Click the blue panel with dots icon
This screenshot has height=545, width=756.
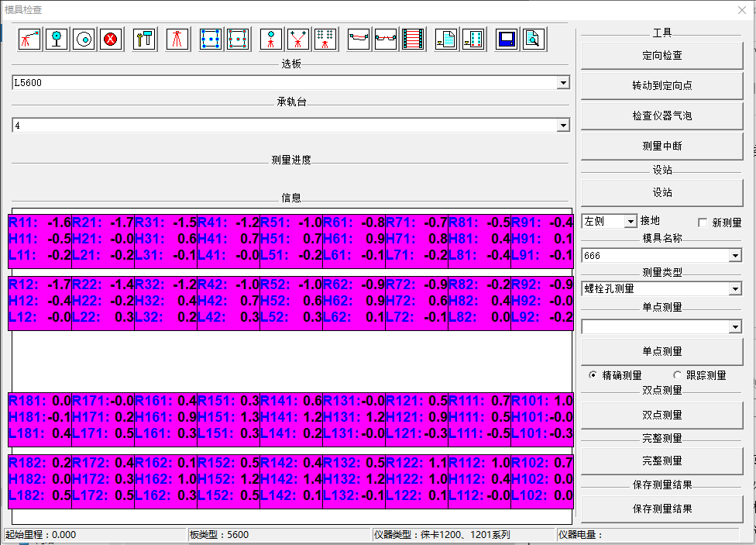pos(473,39)
